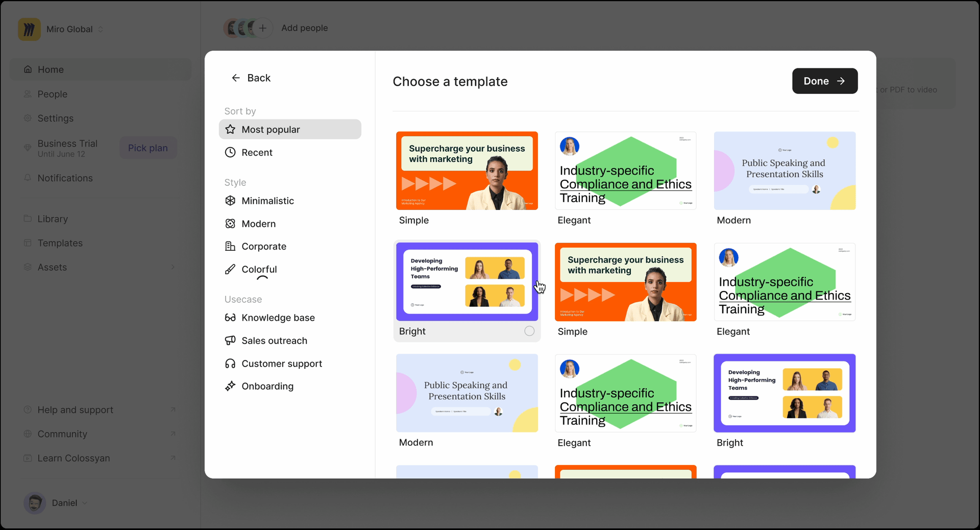Select first-row Simple marketing template thumbnail
Screen dimensions: 980x530
point(467,171)
